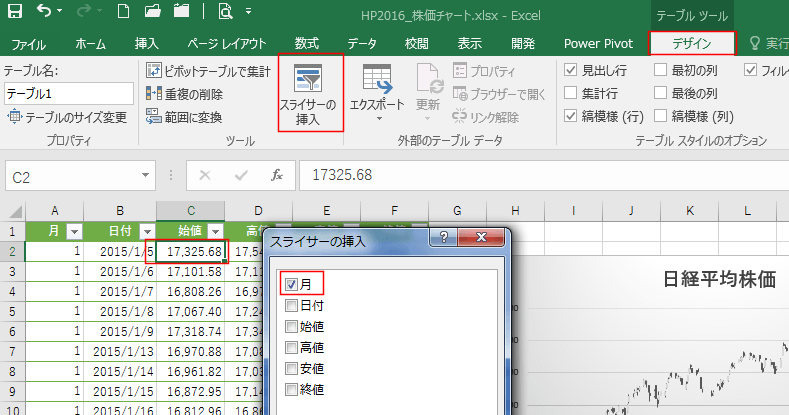The height and width of the screenshot is (415, 789).
Task: Switch to the Insert (挿入) ribbon tab
Action: coord(147,43)
